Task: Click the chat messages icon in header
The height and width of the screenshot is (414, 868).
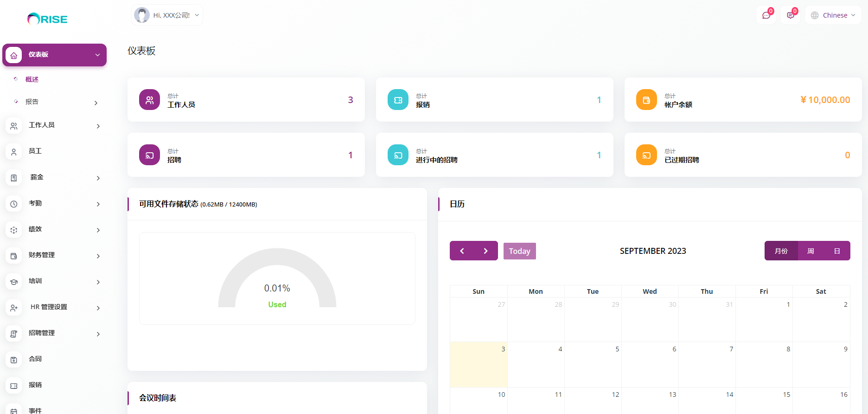Action: point(766,15)
